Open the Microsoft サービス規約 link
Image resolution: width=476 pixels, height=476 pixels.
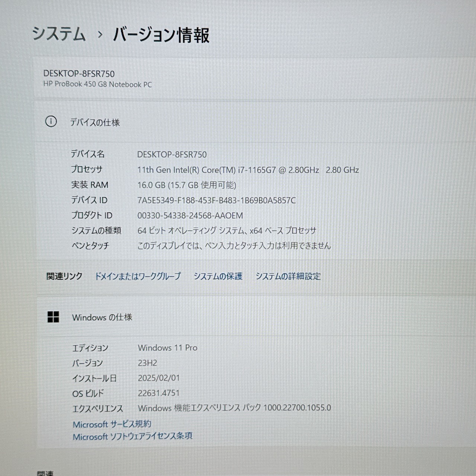(112, 424)
